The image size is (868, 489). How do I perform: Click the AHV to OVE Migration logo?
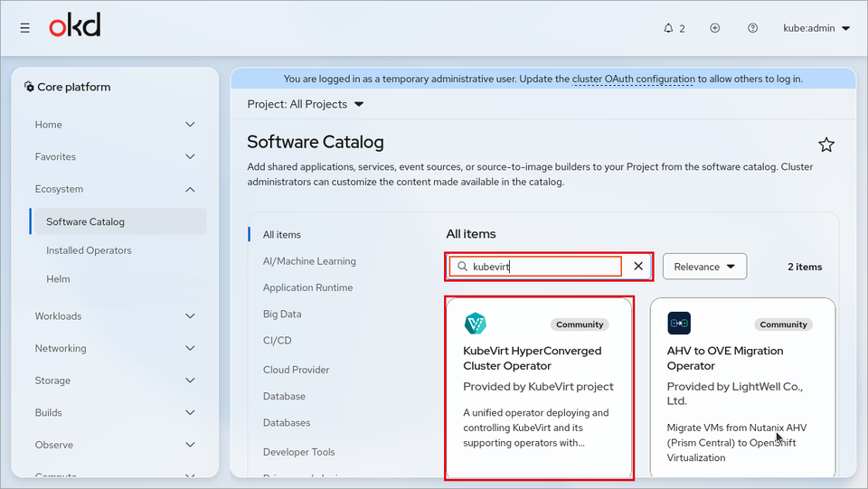[679, 324]
